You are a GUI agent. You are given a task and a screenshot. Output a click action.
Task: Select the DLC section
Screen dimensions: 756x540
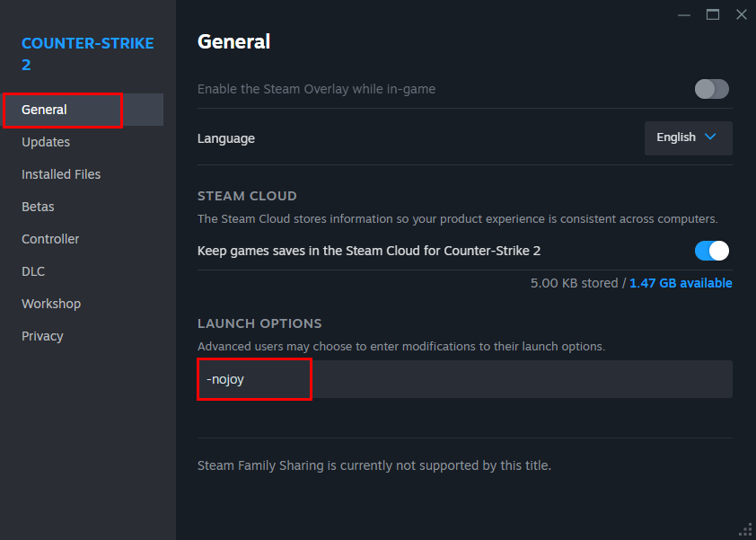tap(33, 271)
